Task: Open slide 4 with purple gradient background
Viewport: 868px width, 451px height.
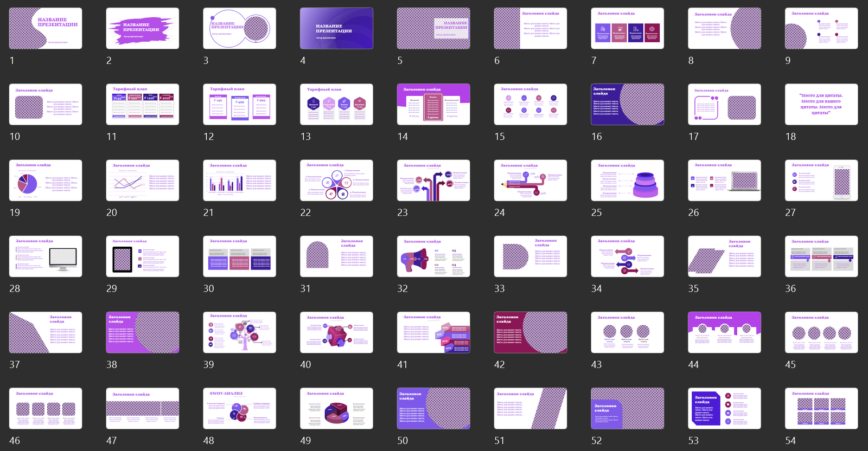Action: (336, 28)
